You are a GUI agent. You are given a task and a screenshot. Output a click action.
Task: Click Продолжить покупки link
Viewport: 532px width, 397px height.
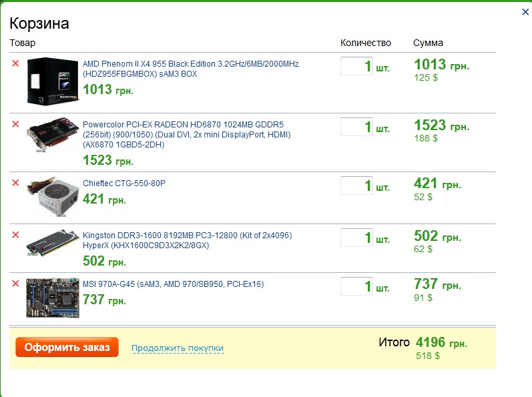178,348
